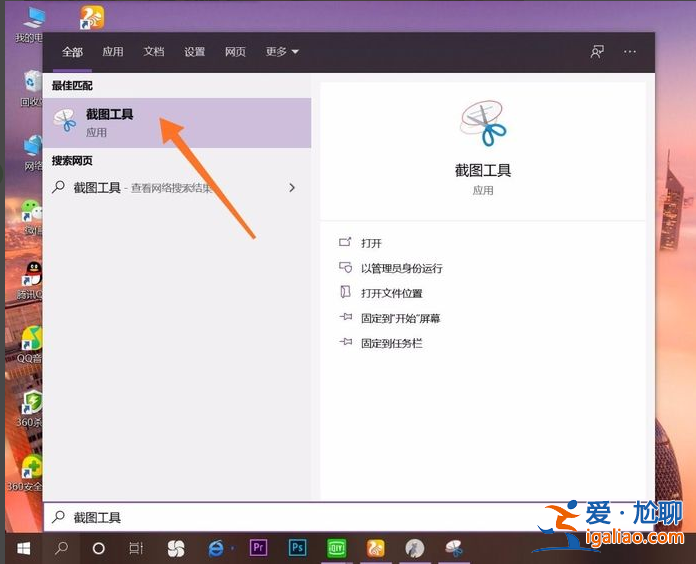Viewport: 696px width, 564px height.
Task: Open UC Browser from the taskbar
Action: pyautogui.click(x=376, y=548)
